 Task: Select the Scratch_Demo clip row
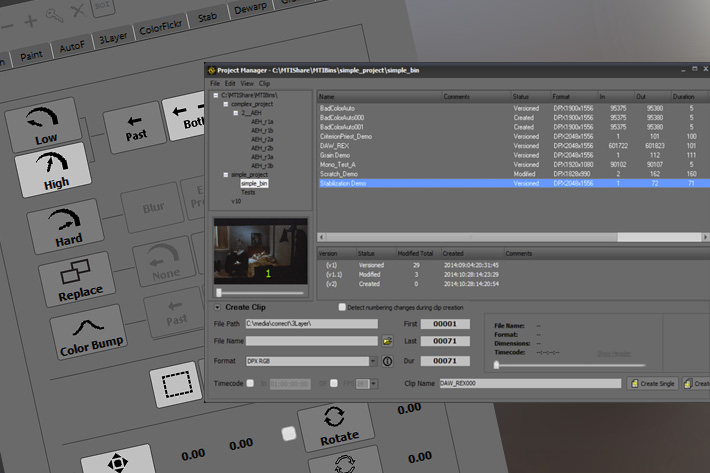(x=513, y=174)
